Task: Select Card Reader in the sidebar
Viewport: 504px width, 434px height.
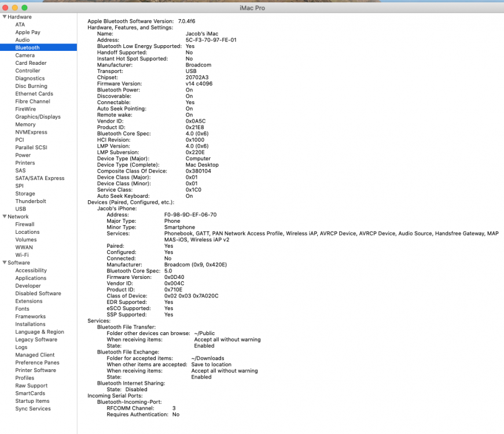Action: 31,63
